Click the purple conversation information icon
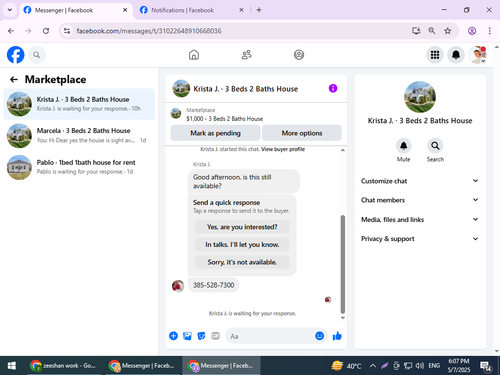This screenshot has height=375, width=500. point(333,88)
